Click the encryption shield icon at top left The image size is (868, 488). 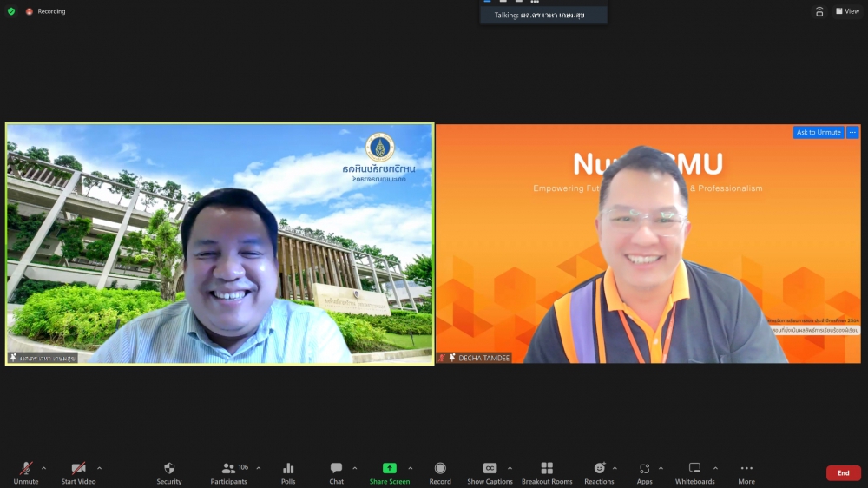click(x=11, y=11)
